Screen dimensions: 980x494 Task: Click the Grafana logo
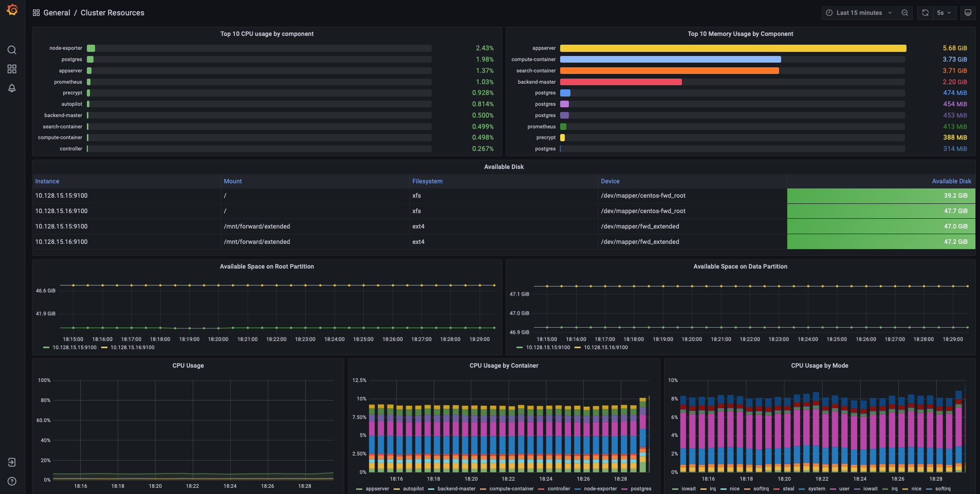click(x=12, y=10)
